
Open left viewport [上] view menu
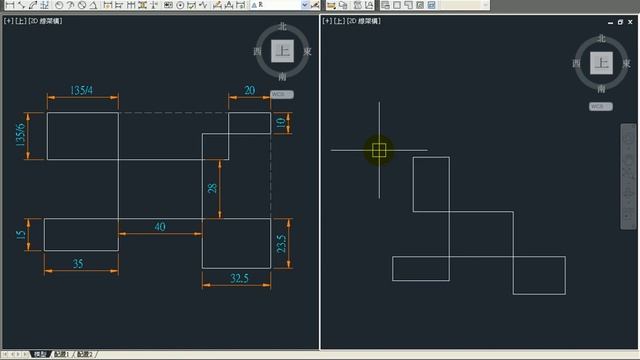(21, 21)
